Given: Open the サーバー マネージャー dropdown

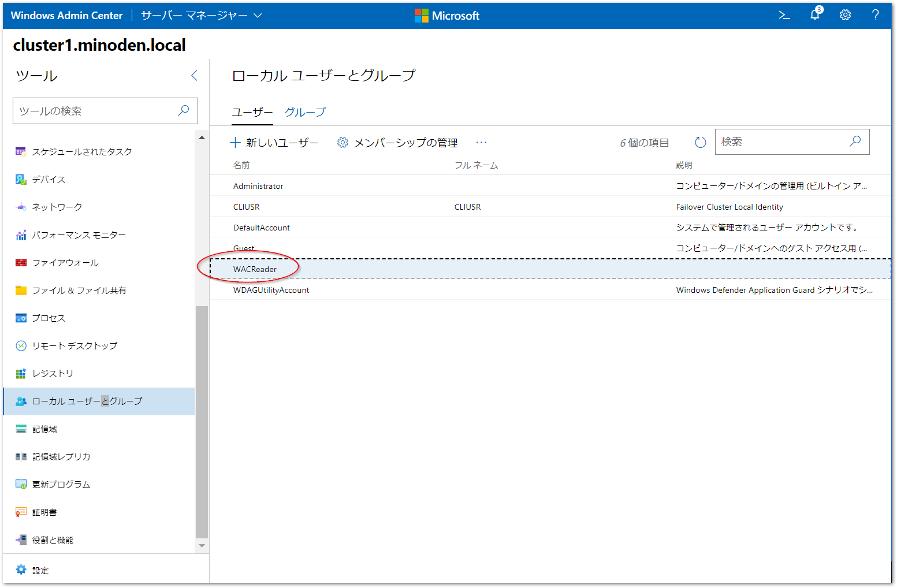Looking at the screenshot, I should (x=200, y=16).
